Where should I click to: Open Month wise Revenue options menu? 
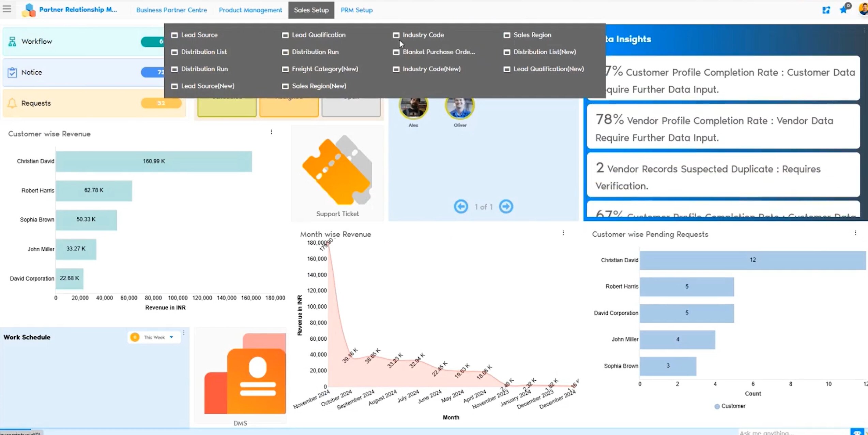[x=563, y=233]
